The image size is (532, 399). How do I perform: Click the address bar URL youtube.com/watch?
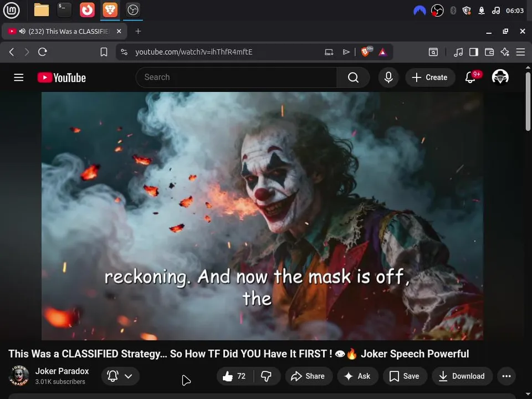click(x=194, y=52)
